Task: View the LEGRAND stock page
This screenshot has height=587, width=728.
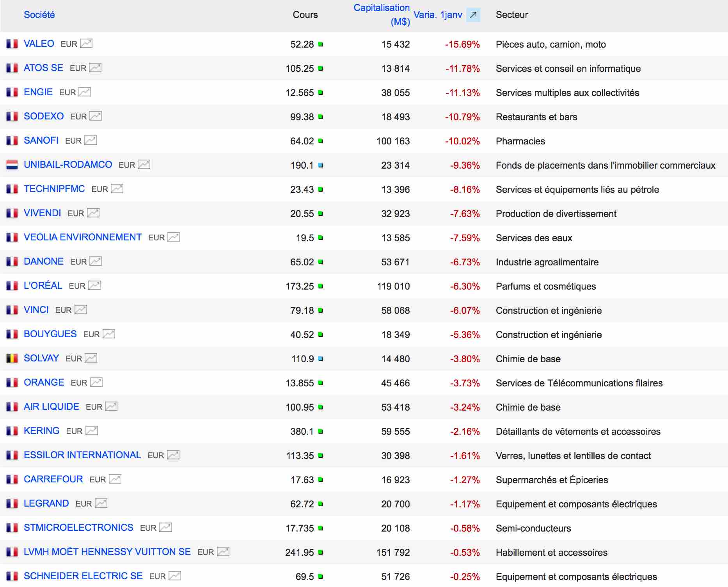Action: pyautogui.click(x=46, y=503)
